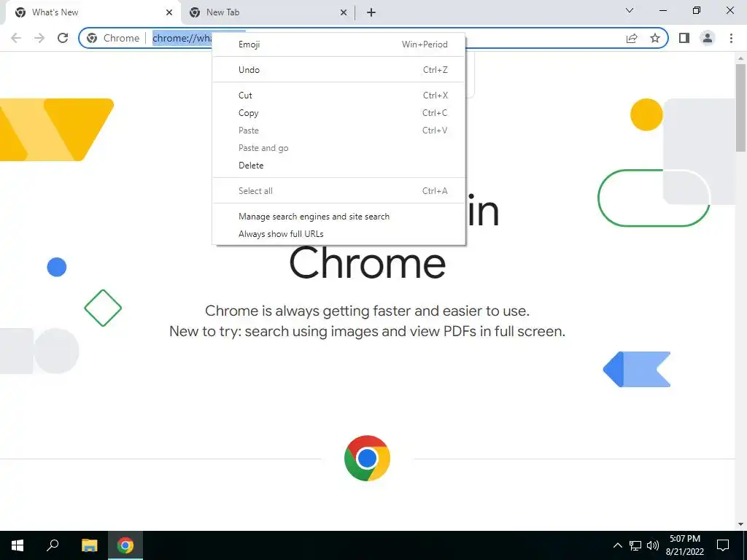Viewport: 747px width, 560px height.
Task: Select Undo in the context menu
Action: point(338,69)
